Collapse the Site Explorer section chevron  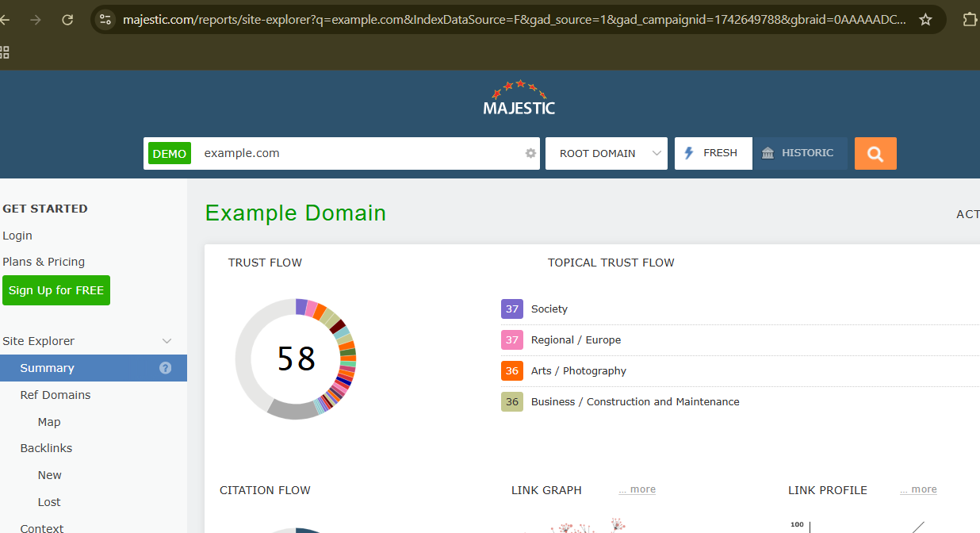(x=167, y=341)
